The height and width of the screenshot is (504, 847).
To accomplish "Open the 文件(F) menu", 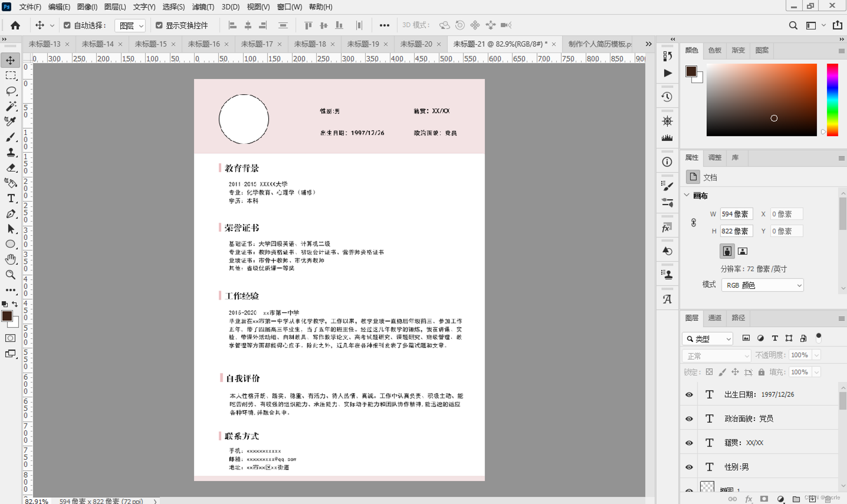I will [30, 7].
